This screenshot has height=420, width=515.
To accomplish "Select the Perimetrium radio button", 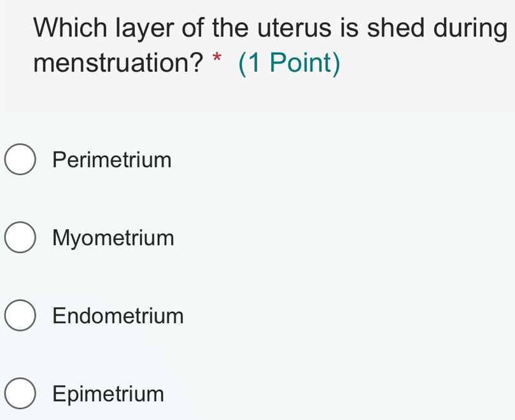I will tap(20, 160).
